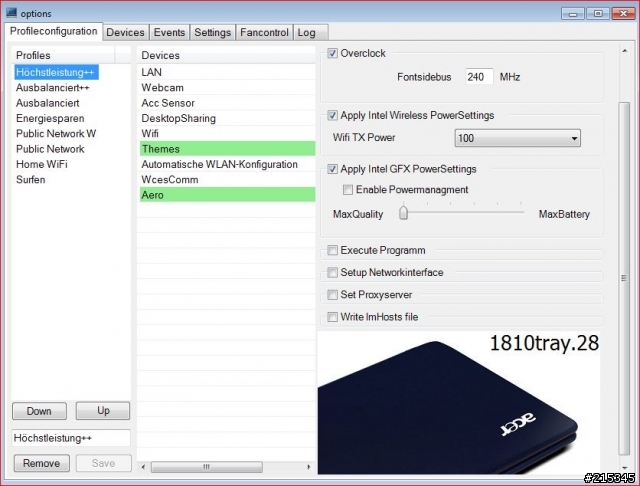Select the DesktopSharing device row
640x486 pixels.
tap(227, 118)
